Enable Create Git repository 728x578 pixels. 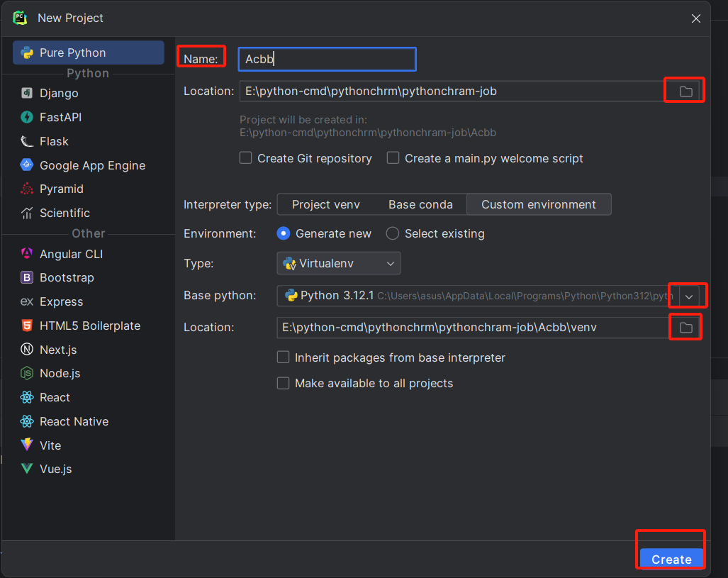click(245, 158)
